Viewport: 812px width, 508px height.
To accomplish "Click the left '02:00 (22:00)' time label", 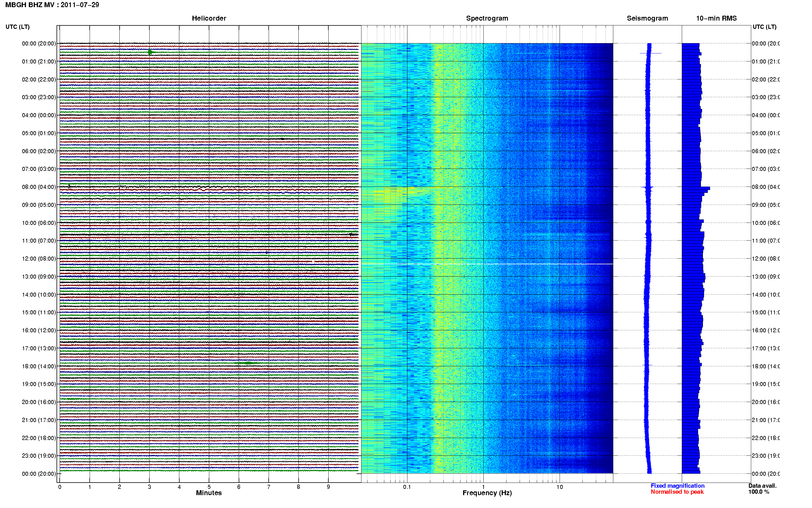I will click(39, 79).
